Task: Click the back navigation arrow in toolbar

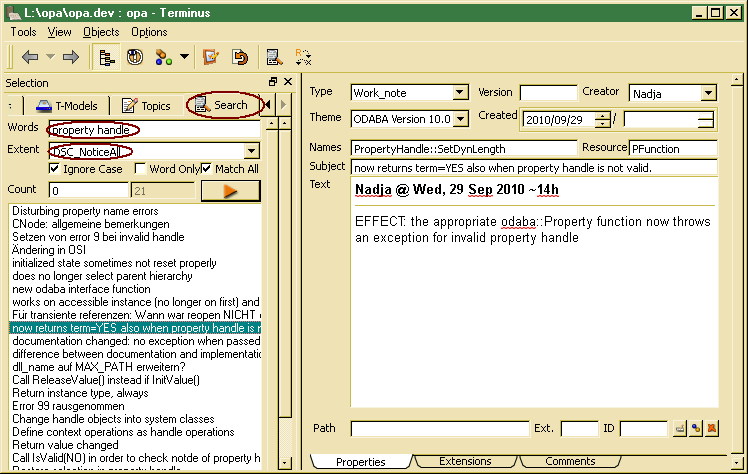Action: point(30,57)
